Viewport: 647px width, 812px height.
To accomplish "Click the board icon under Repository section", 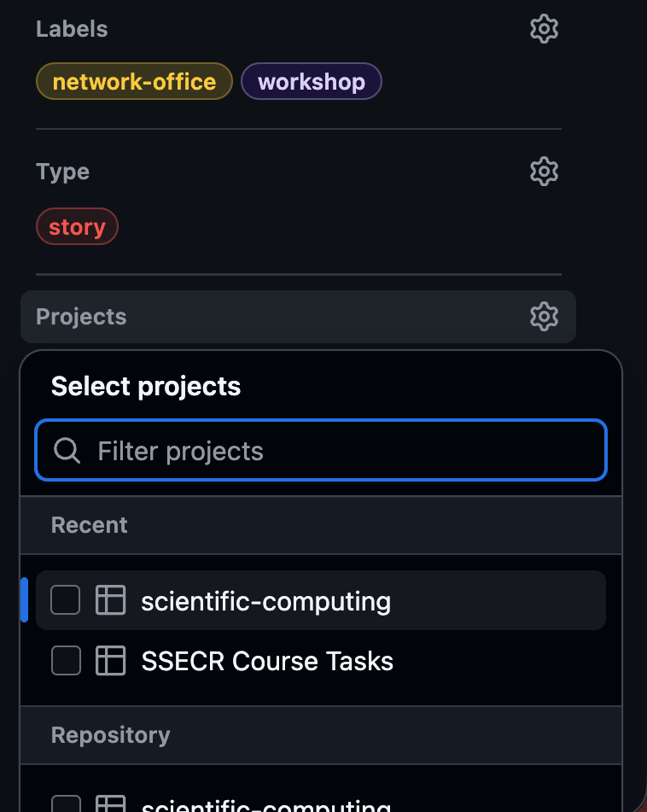I will [110, 803].
